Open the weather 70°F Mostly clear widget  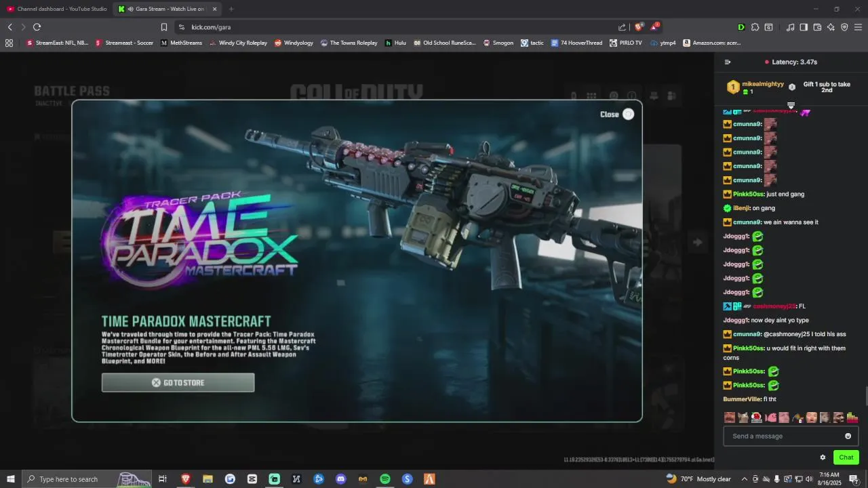(698, 479)
